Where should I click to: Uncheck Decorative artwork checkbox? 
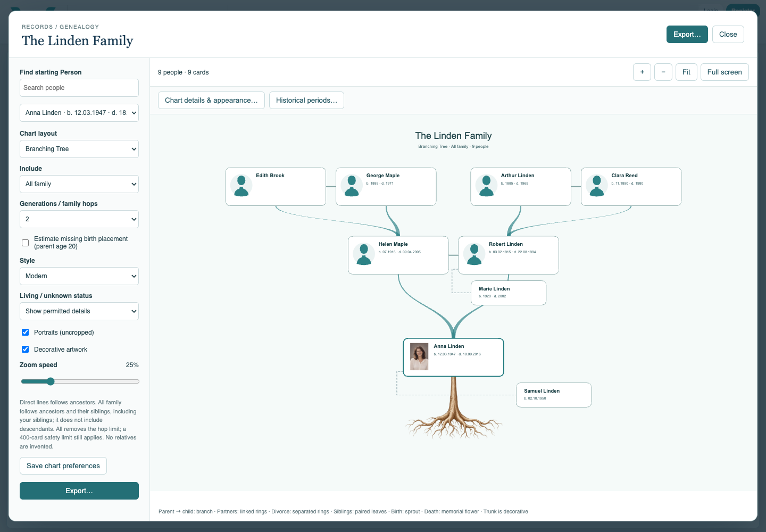pyautogui.click(x=25, y=349)
